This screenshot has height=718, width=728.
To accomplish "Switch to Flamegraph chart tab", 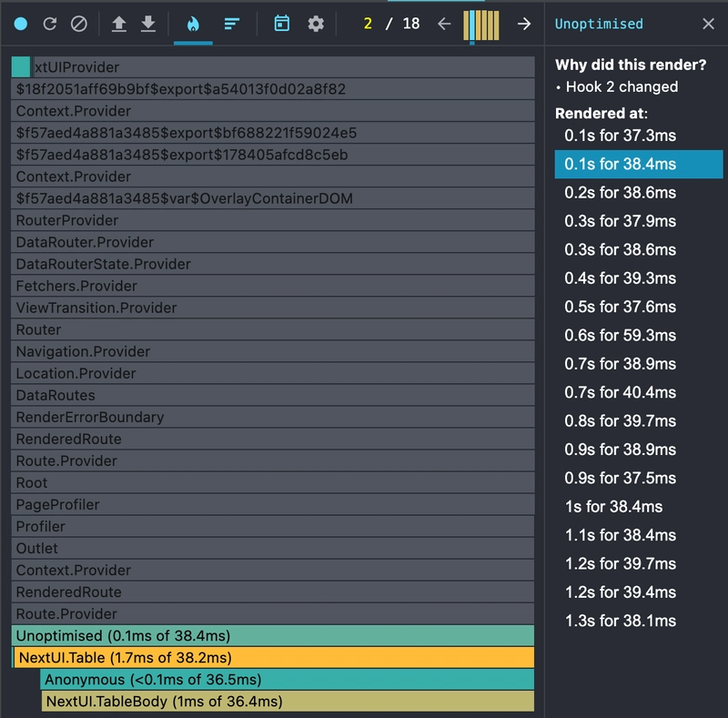I will pyautogui.click(x=192, y=24).
